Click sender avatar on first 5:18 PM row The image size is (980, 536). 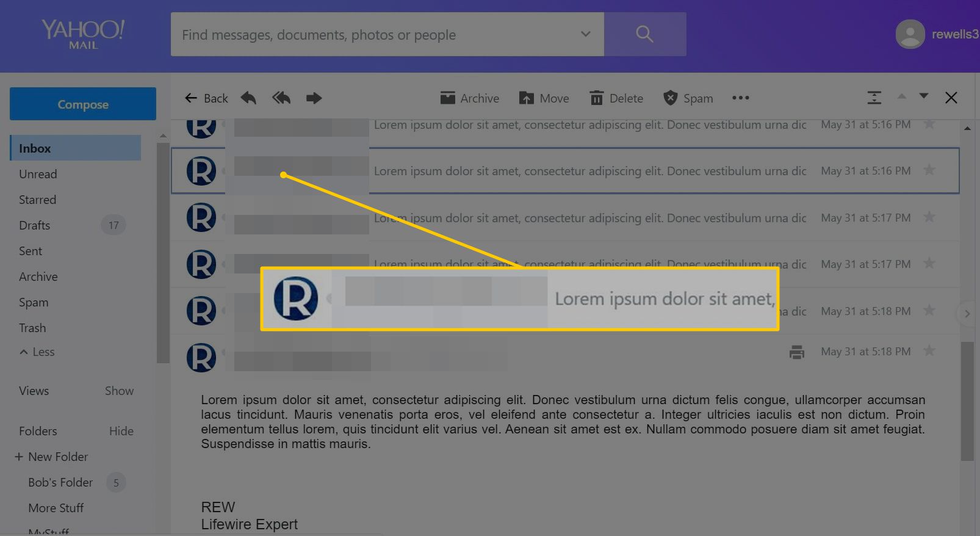tap(201, 311)
